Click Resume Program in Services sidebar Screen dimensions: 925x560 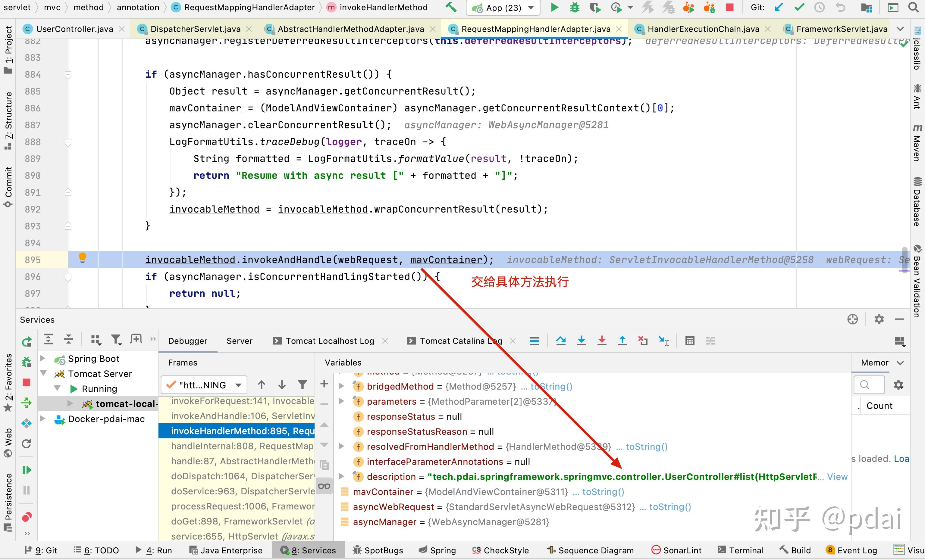coord(27,470)
